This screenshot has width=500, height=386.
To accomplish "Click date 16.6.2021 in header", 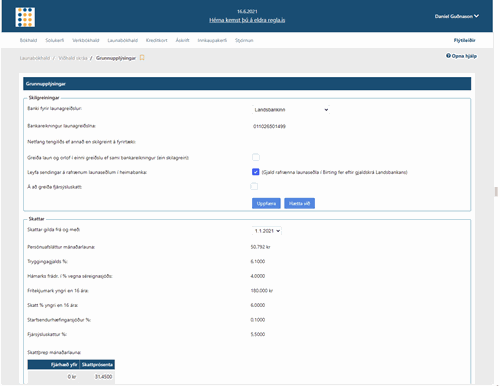I will [247, 11].
